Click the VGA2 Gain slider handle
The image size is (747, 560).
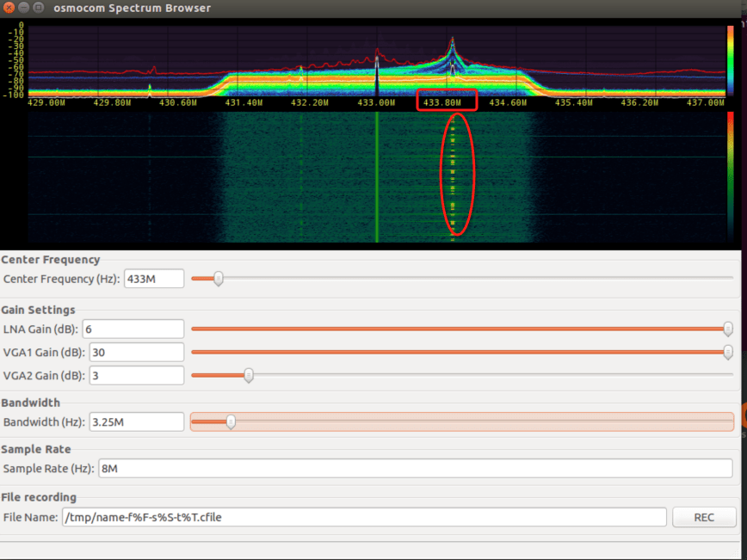tap(249, 375)
